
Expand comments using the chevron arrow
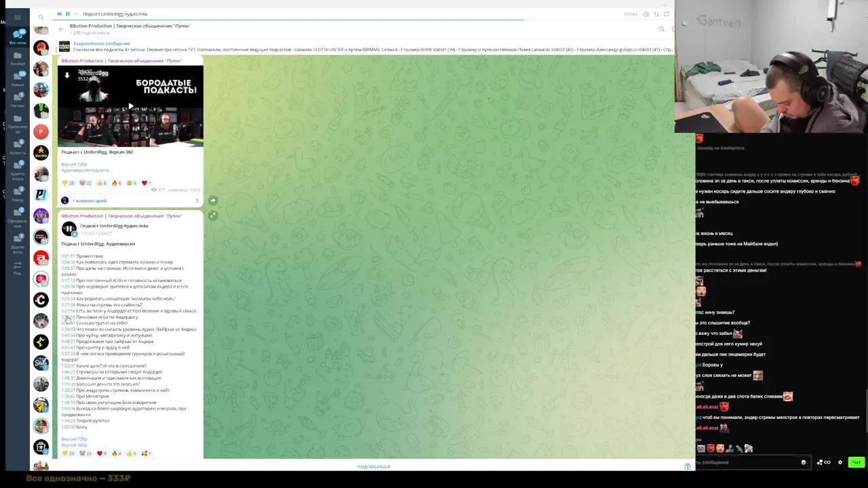pyautogui.click(x=197, y=201)
